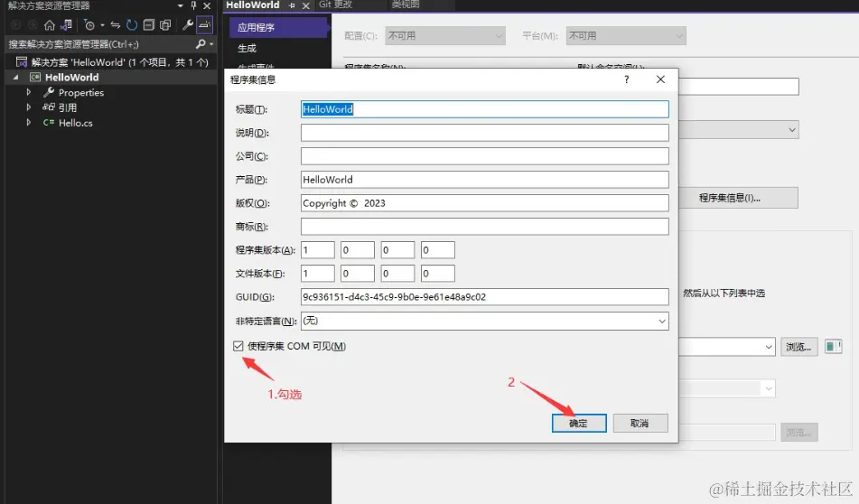Expand the 引用 references node

coord(29,107)
